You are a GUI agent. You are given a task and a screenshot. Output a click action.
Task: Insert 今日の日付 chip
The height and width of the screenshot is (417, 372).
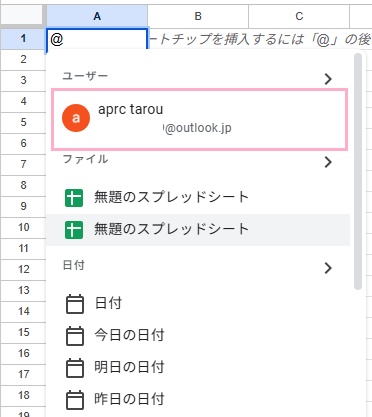click(198, 335)
